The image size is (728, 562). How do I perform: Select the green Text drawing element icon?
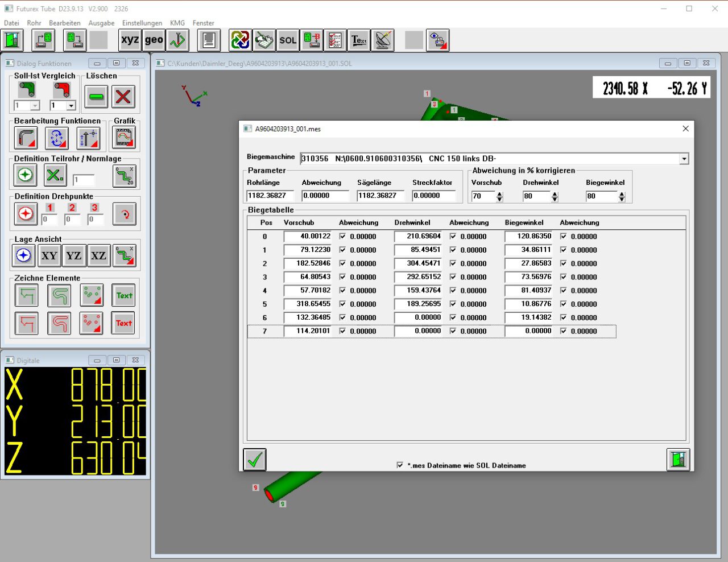123,295
